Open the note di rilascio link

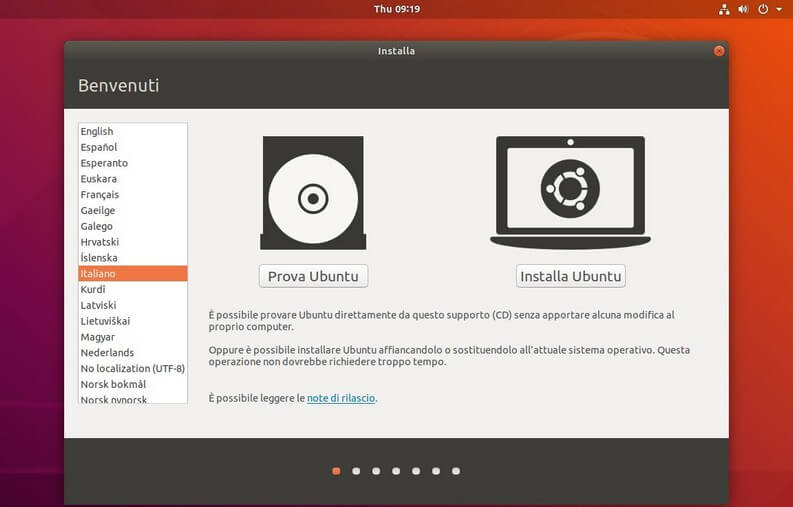[341, 398]
